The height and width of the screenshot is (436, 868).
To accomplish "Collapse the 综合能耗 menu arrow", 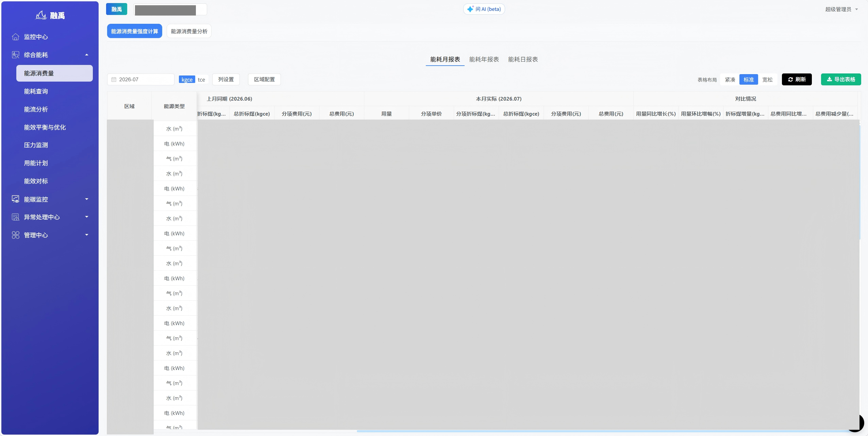I will 87,55.
